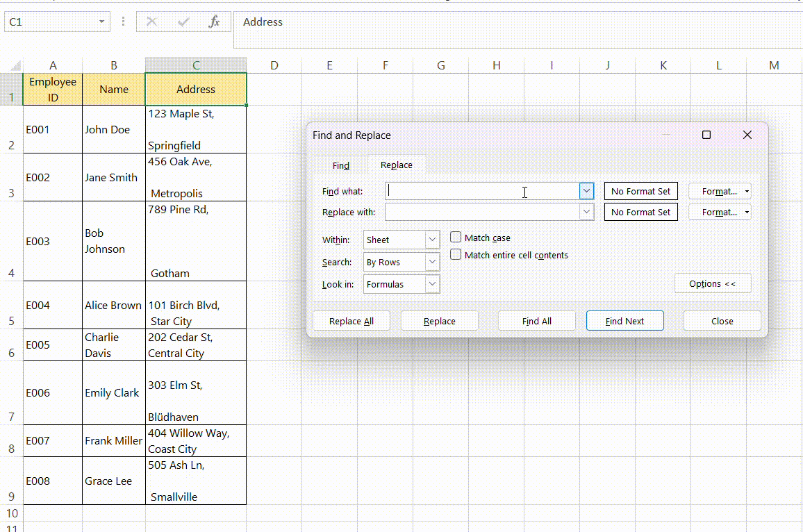This screenshot has width=803, height=532.
Task: Select the cell containing Frank Miller
Action: point(114,441)
